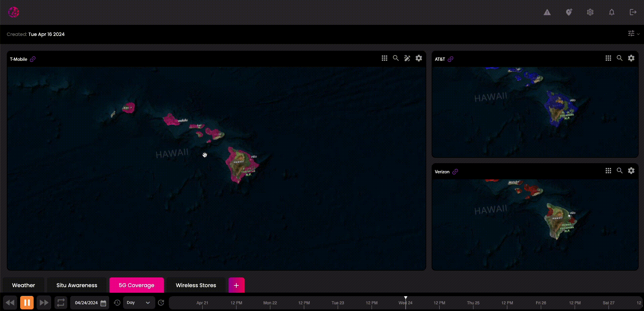Add a new tab with the plus button
Screen dimensions: 644x311
pos(236,285)
